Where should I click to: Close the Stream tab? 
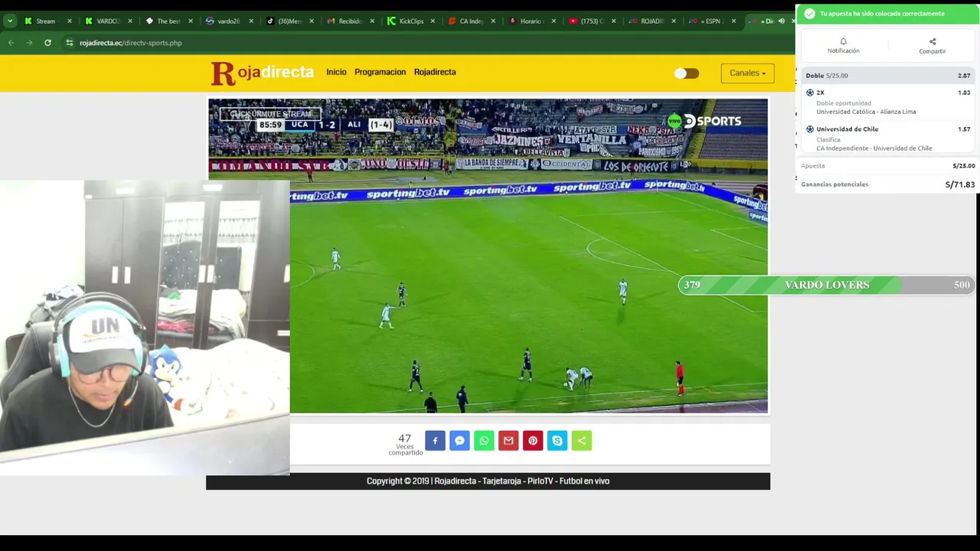coord(70,21)
